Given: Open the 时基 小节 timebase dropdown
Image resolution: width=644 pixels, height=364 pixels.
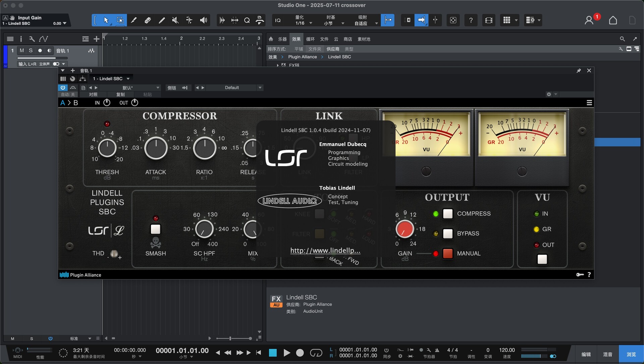Looking at the screenshot, I should click(334, 20).
